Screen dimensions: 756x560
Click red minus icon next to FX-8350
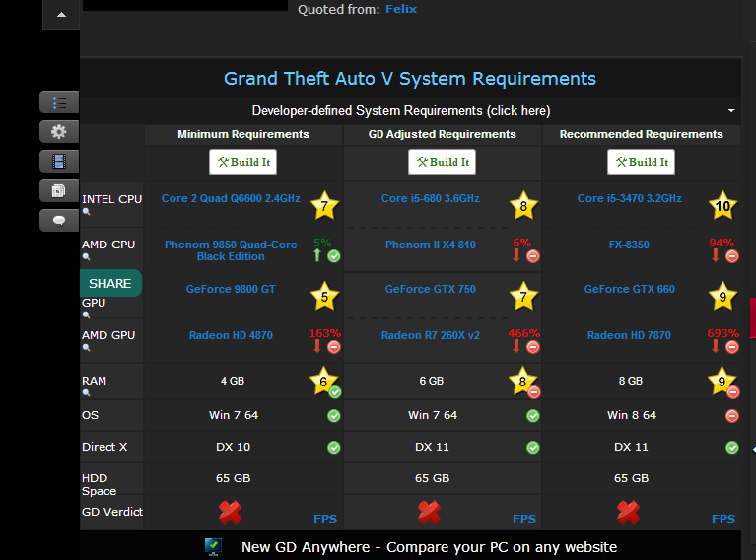coord(732,256)
